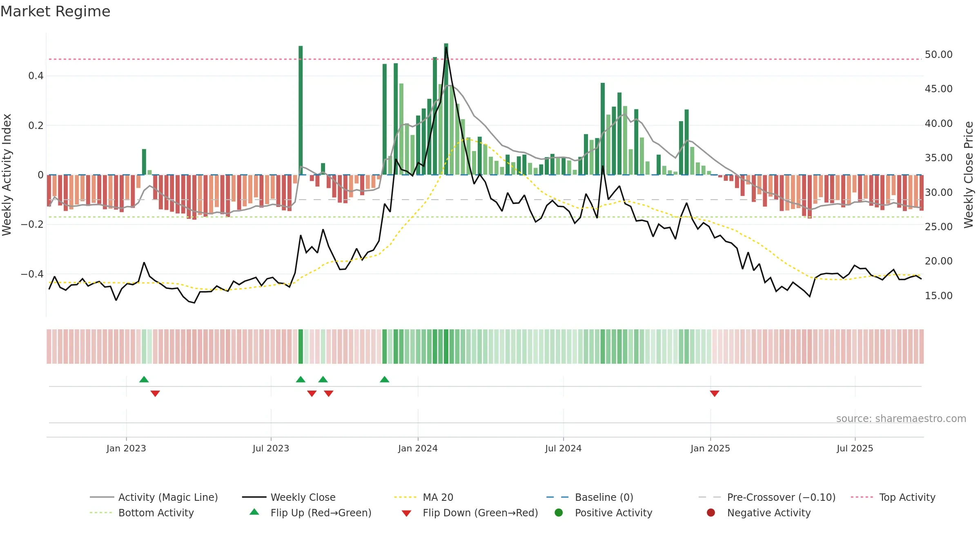Image resolution: width=980 pixels, height=551 pixels.
Task: Toggle the Top Activity legend entry
Action: [x=893, y=497]
